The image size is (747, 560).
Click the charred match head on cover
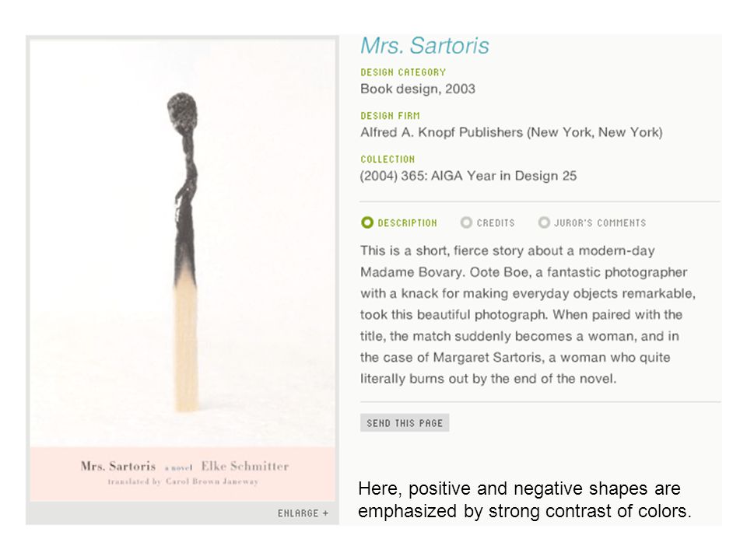click(x=182, y=111)
